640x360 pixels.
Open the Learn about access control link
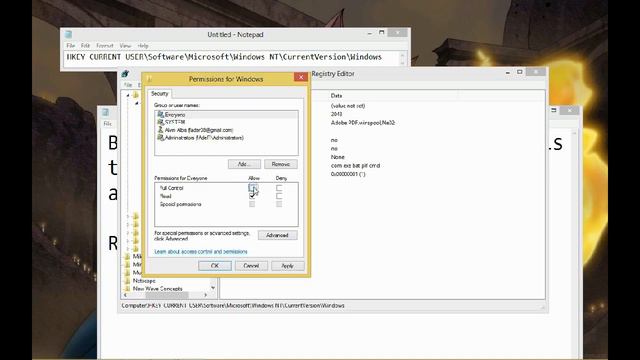pyautogui.click(x=201, y=251)
